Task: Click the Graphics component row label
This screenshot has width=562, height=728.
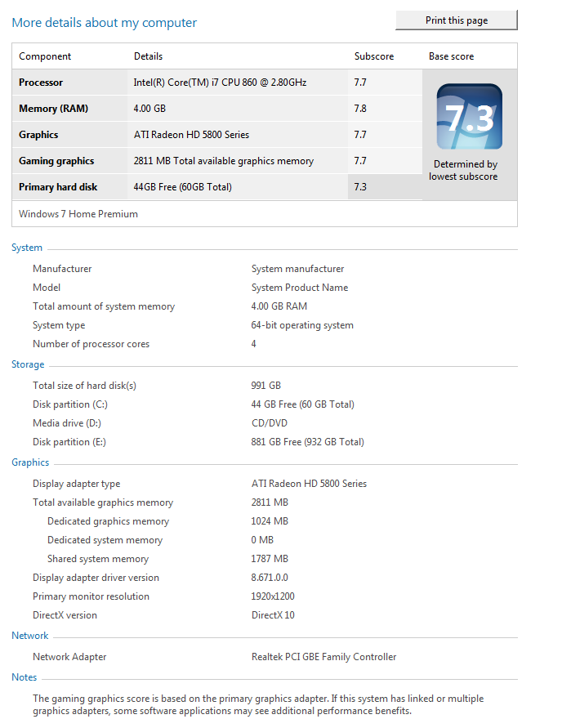Action: 38,135
